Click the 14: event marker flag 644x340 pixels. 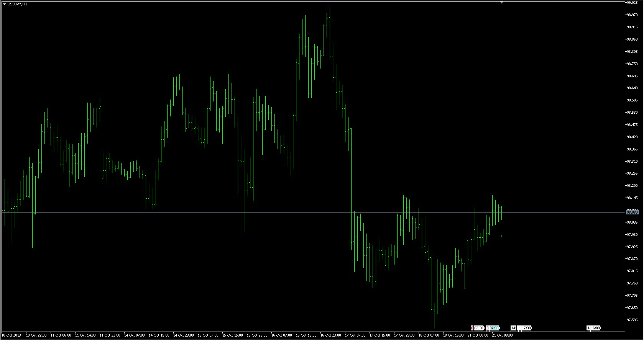tap(513, 328)
